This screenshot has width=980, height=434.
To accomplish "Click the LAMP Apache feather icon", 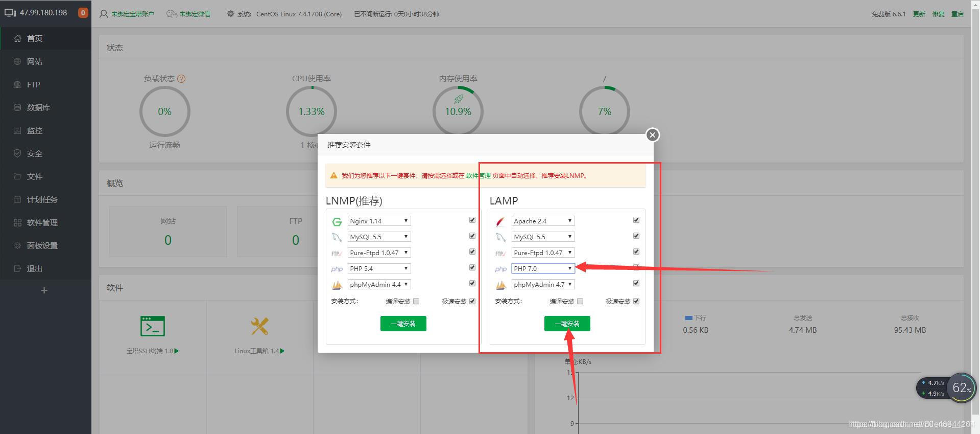I will pyautogui.click(x=500, y=221).
